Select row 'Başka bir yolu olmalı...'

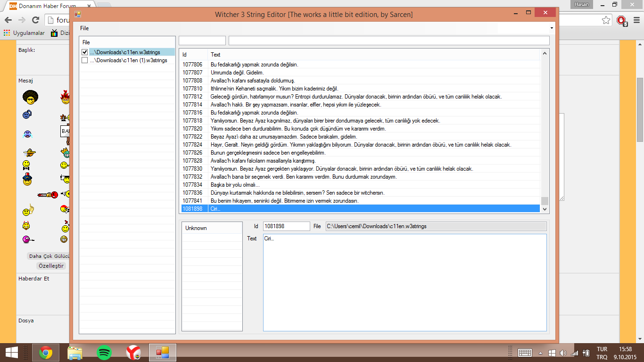(361, 185)
